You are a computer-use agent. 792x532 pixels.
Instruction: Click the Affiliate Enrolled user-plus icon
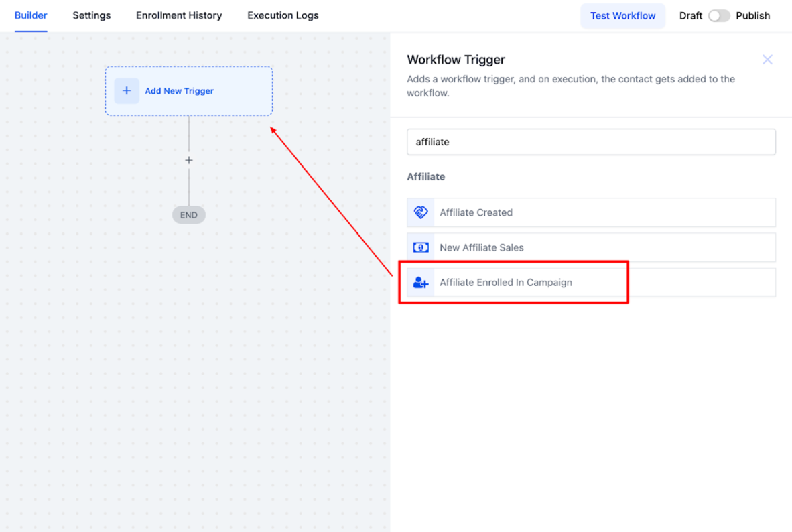tap(421, 283)
